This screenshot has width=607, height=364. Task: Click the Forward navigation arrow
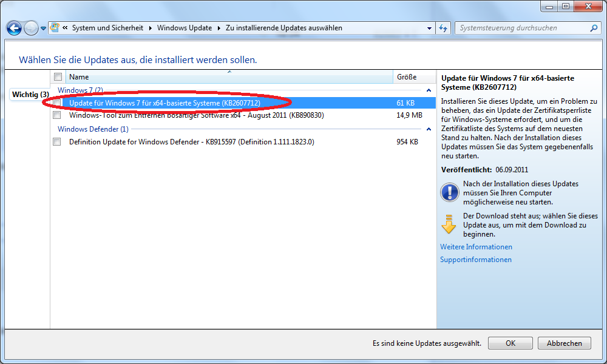tap(31, 29)
